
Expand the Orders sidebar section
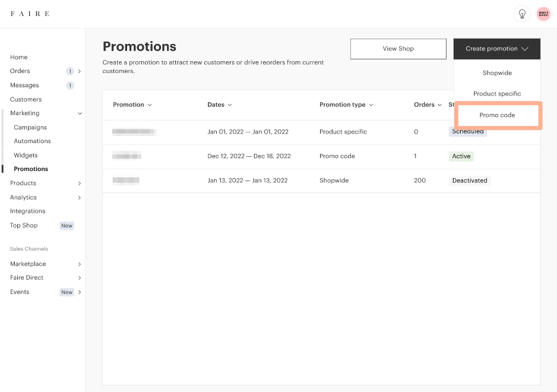point(80,71)
